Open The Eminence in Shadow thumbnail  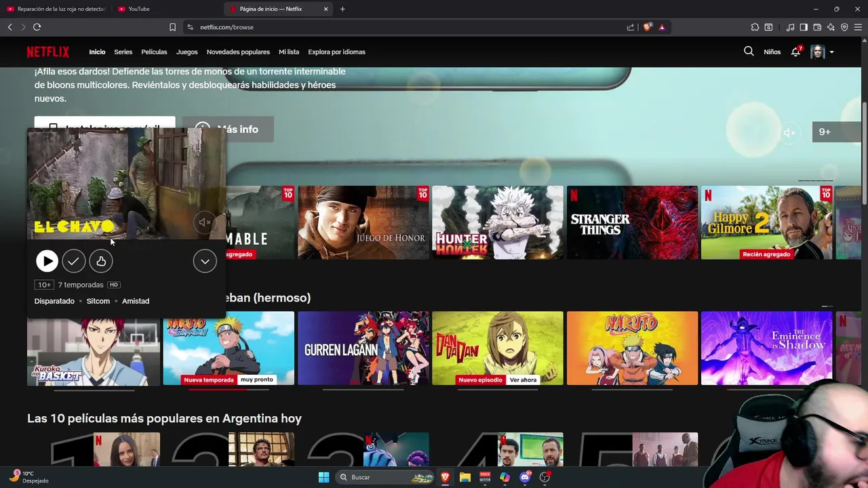click(766, 348)
